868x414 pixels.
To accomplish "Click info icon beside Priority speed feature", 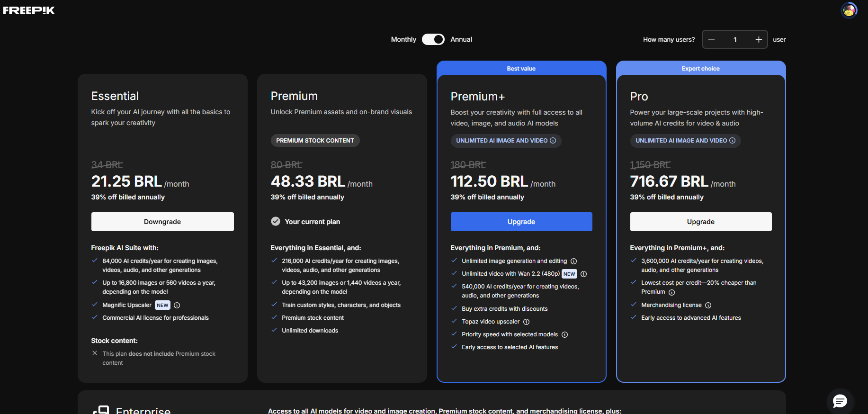I will 564,335.
